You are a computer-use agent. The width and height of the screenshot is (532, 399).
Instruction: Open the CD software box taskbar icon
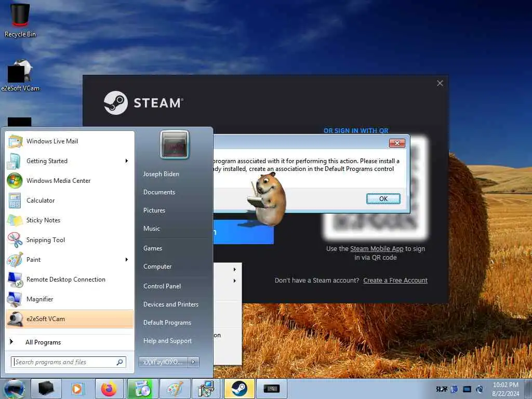tap(142, 389)
